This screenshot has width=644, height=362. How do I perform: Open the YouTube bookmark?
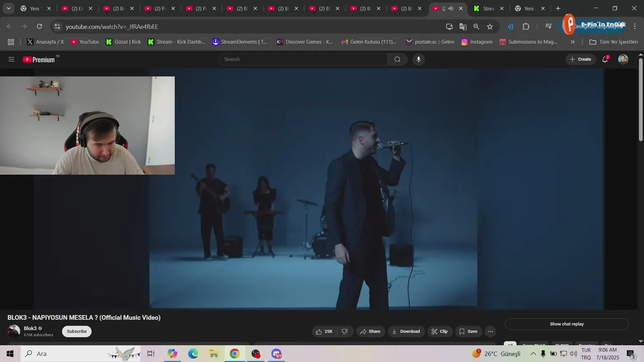click(x=85, y=42)
